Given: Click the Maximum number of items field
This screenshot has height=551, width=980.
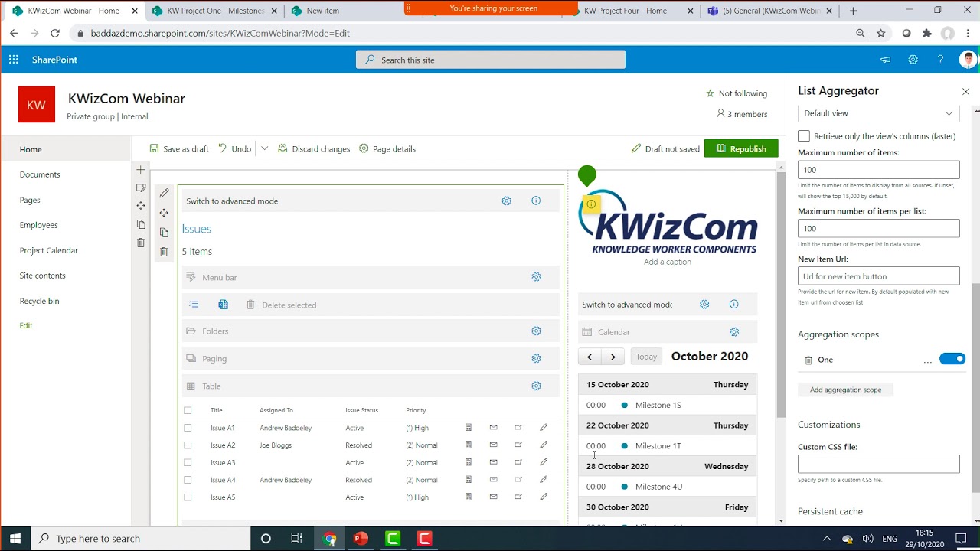Looking at the screenshot, I should [878, 170].
